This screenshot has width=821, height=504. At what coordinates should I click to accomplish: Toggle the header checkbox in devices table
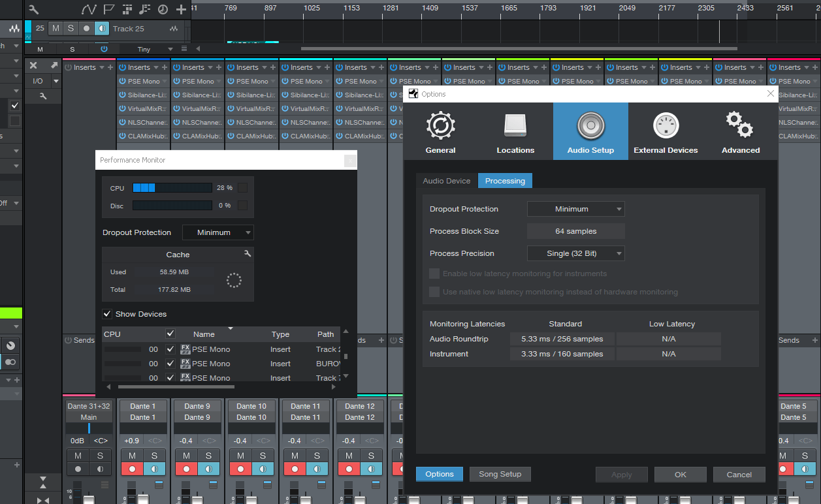(170, 334)
